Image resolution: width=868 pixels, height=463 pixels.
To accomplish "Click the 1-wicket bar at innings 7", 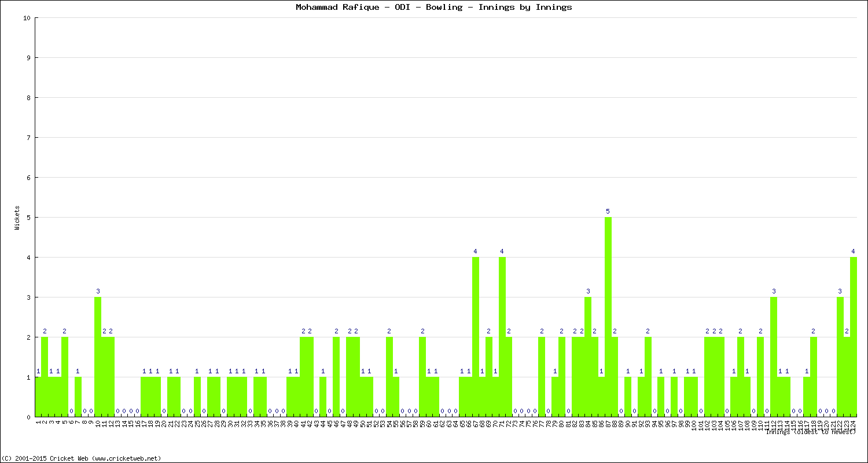I will [78, 397].
